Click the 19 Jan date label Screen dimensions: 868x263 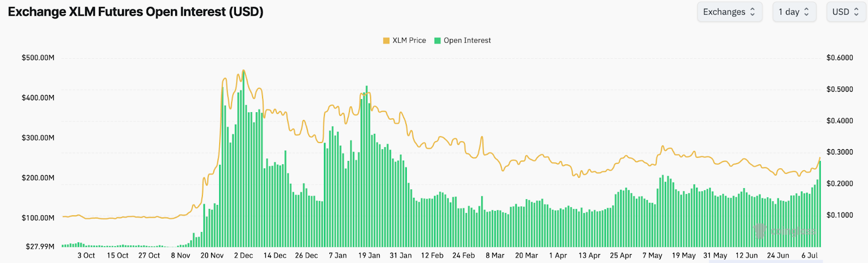point(369,255)
